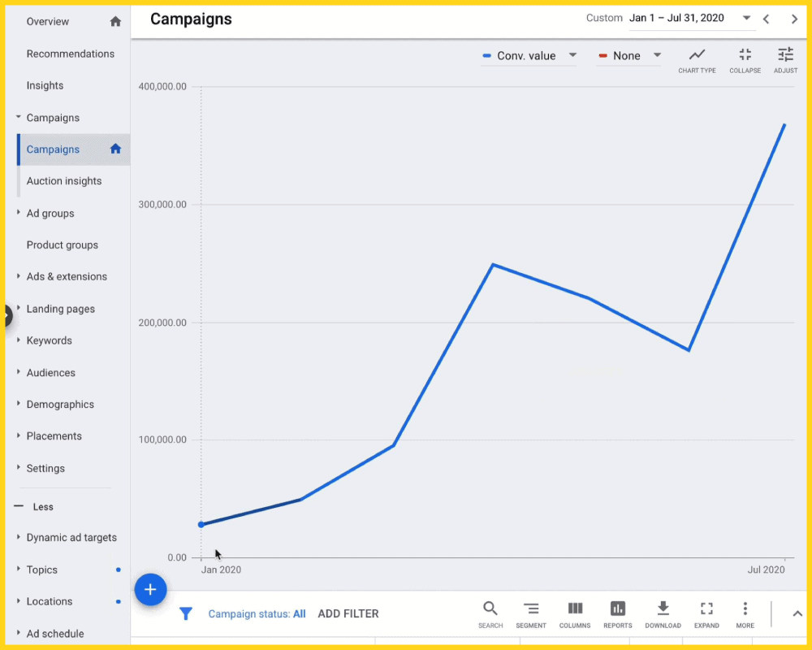This screenshot has width=812, height=650.
Task: Go to previous date range
Action: pos(766,19)
